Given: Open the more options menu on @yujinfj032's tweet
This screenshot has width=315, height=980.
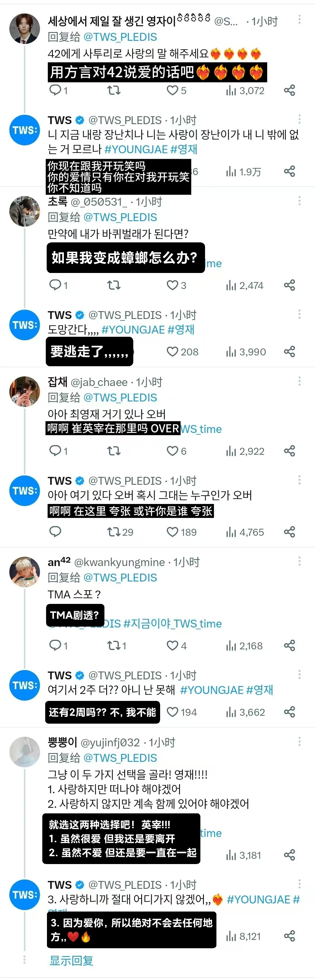Looking at the screenshot, I should coord(299,741).
